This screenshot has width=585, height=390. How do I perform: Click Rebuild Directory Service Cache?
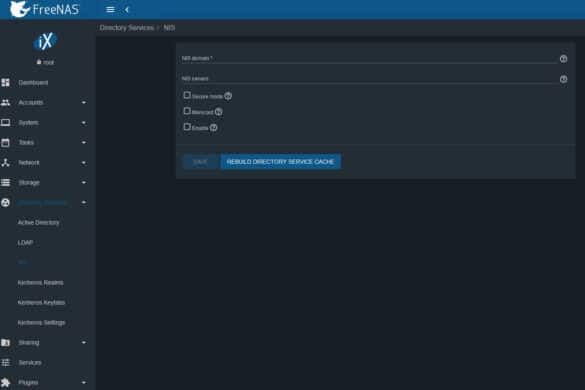tap(280, 162)
